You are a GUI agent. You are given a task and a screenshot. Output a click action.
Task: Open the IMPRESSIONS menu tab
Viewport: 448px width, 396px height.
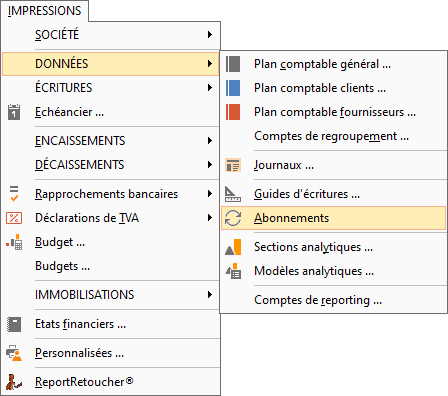pyautogui.click(x=45, y=11)
